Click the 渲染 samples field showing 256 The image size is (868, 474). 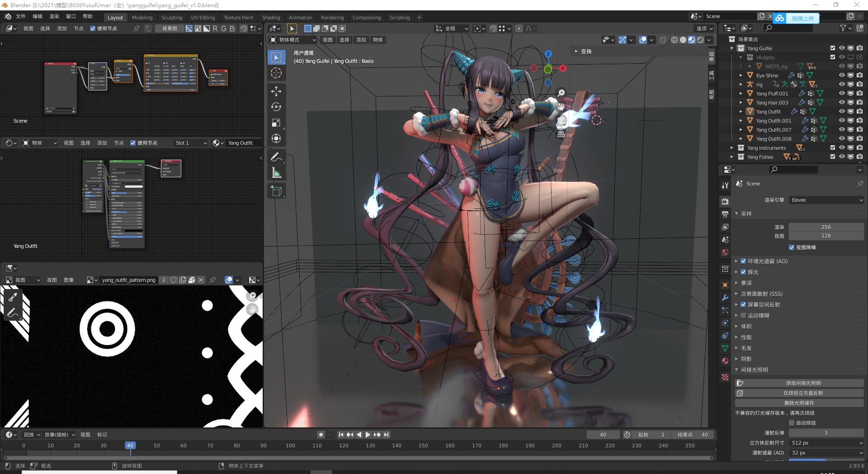tap(826, 227)
